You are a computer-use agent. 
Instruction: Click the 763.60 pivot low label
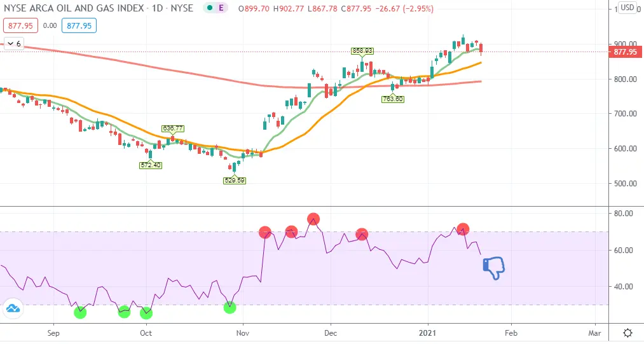click(393, 99)
